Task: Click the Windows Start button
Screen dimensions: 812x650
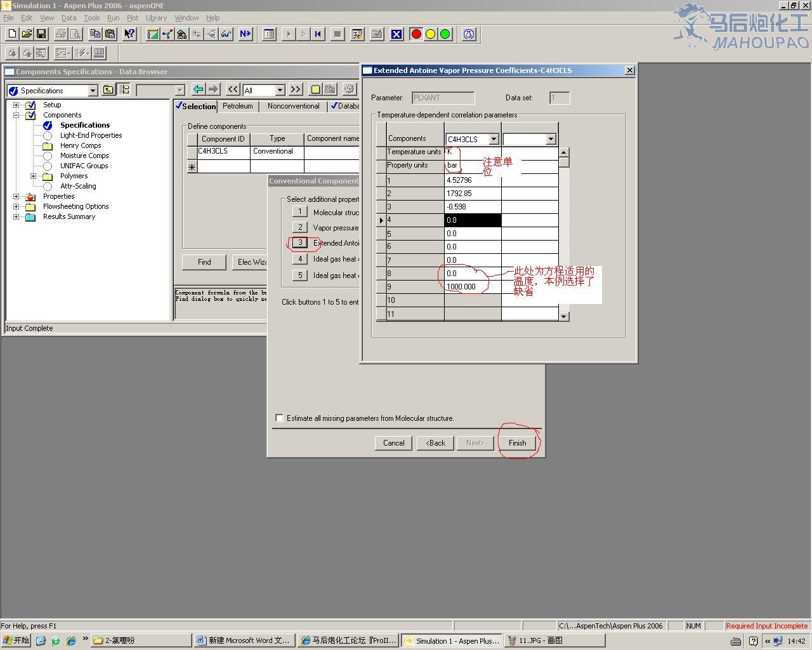Action: pos(16,640)
